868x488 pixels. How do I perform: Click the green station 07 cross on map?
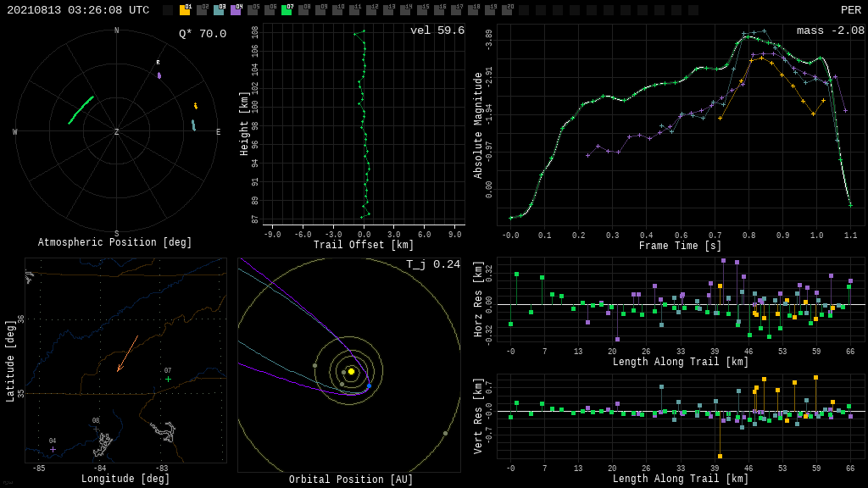pos(168,379)
